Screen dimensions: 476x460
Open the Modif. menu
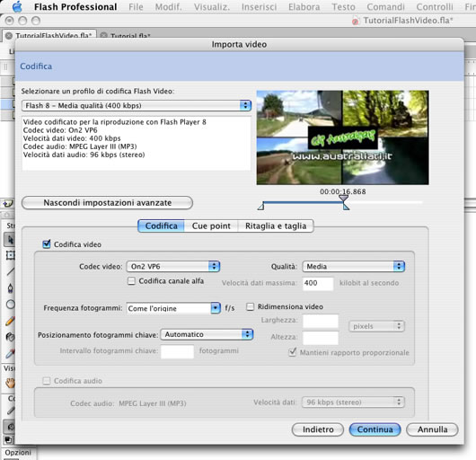coord(169,6)
